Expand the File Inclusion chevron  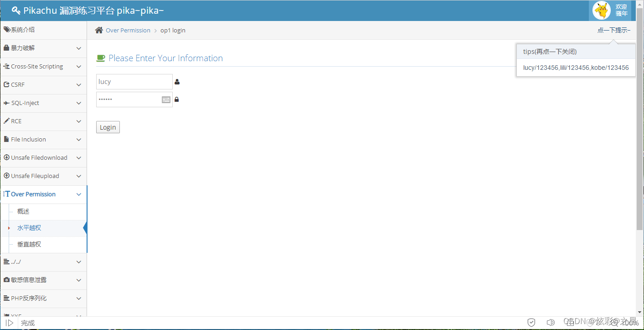[79, 140]
